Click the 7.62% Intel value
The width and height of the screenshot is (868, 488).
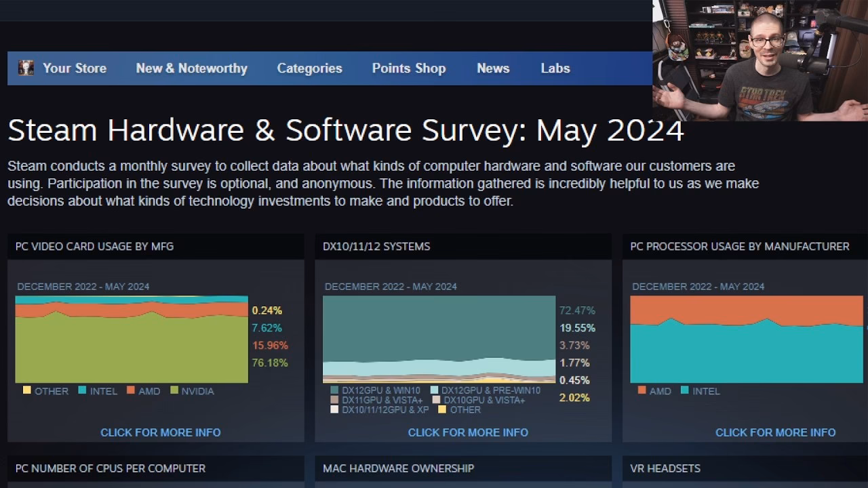267,327
